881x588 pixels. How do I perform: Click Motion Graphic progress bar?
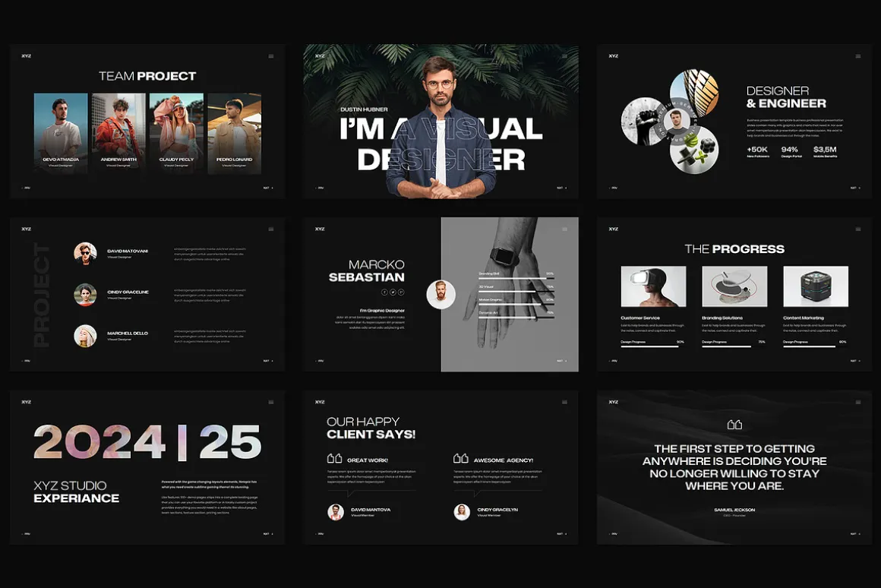click(x=516, y=304)
